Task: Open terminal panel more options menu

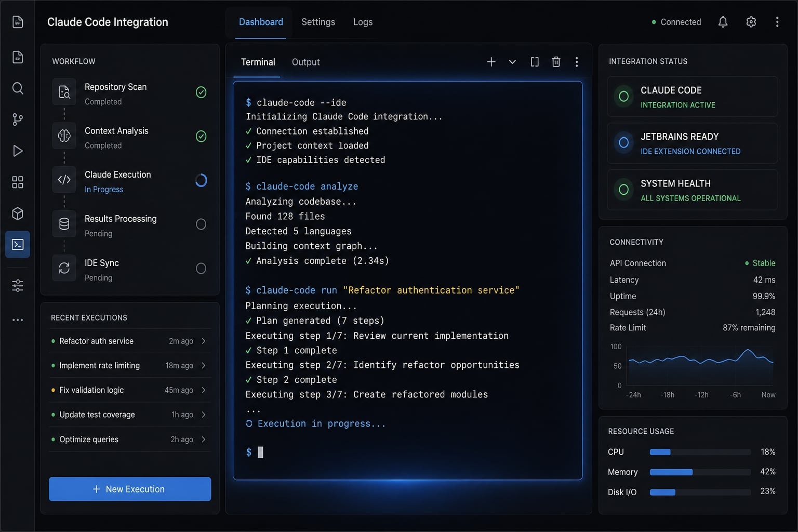Action: tap(577, 62)
